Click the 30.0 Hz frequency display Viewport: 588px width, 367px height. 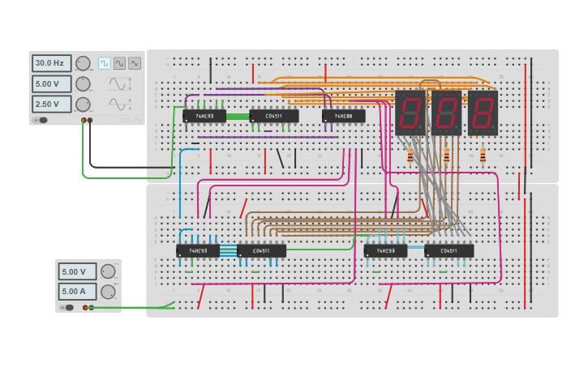pyautogui.click(x=52, y=63)
